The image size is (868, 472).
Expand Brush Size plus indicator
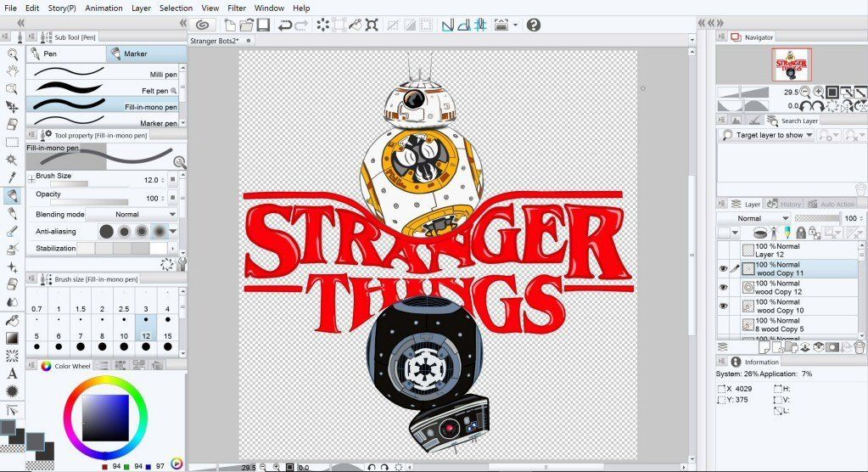pyautogui.click(x=31, y=179)
